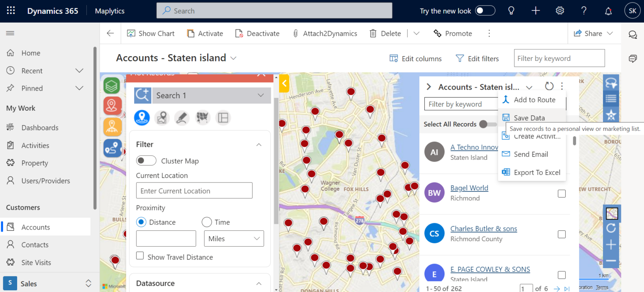Click Edit filters above the map
The image size is (644, 292).
click(x=477, y=58)
